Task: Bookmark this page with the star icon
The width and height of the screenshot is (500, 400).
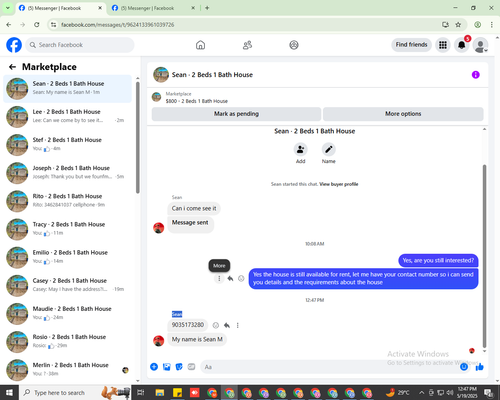Action: pyautogui.click(x=458, y=25)
